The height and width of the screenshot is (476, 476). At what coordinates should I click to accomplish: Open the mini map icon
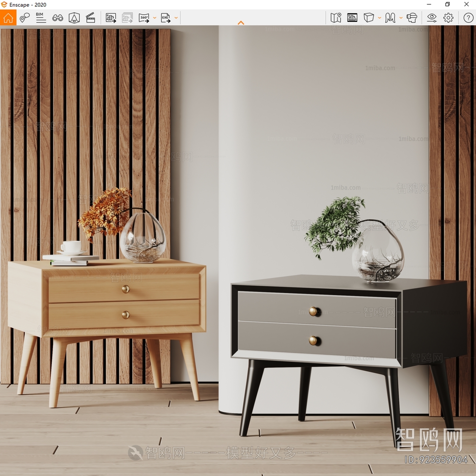336,18
